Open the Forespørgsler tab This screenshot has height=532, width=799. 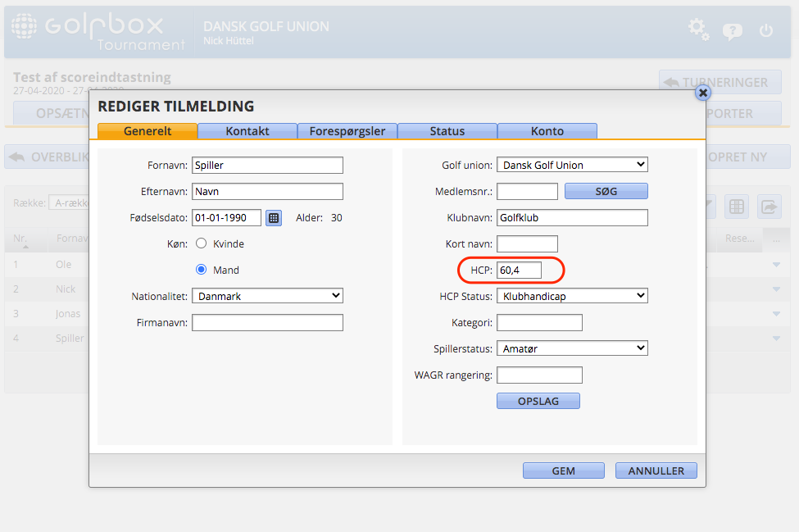[x=347, y=131]
